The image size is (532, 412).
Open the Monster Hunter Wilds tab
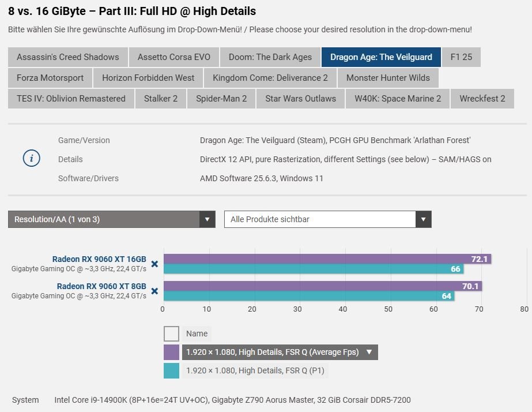(388, 78)
